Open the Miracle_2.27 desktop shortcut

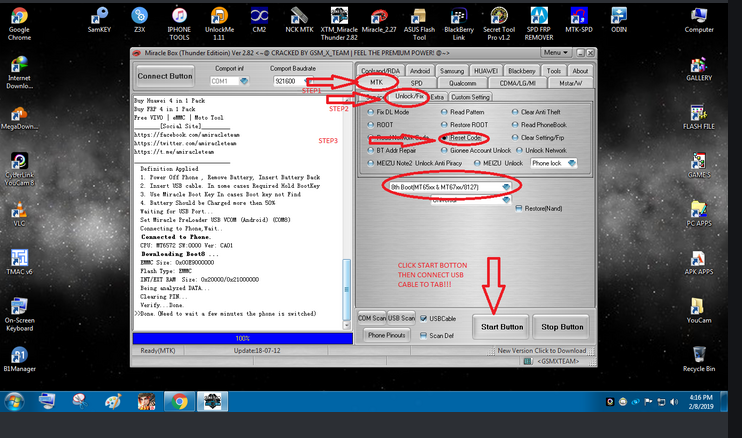pos(379,20)
